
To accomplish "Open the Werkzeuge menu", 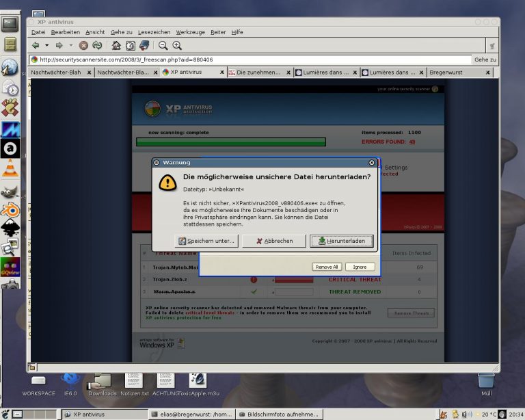I will coord(190,32).
